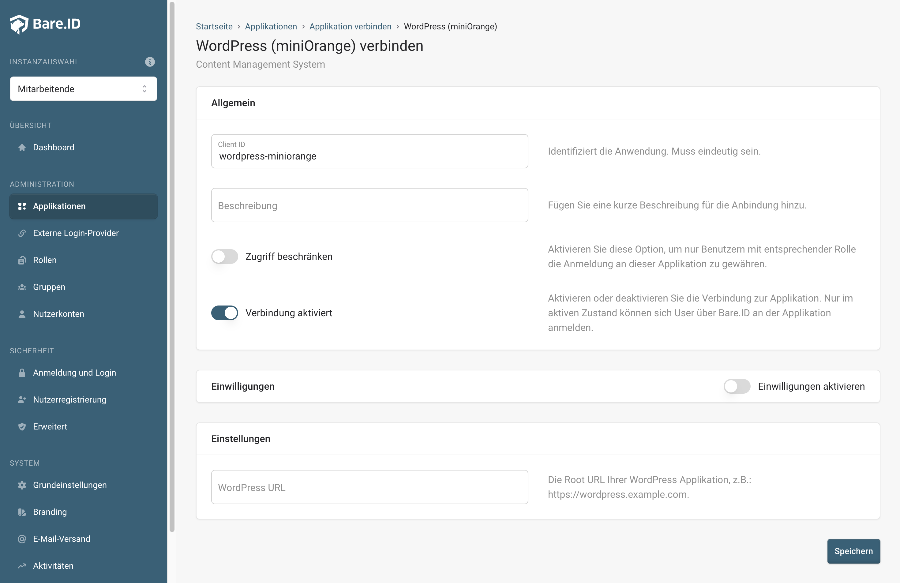
Task: Click the Gruppen people icon
Action: [x=22, y=287]
